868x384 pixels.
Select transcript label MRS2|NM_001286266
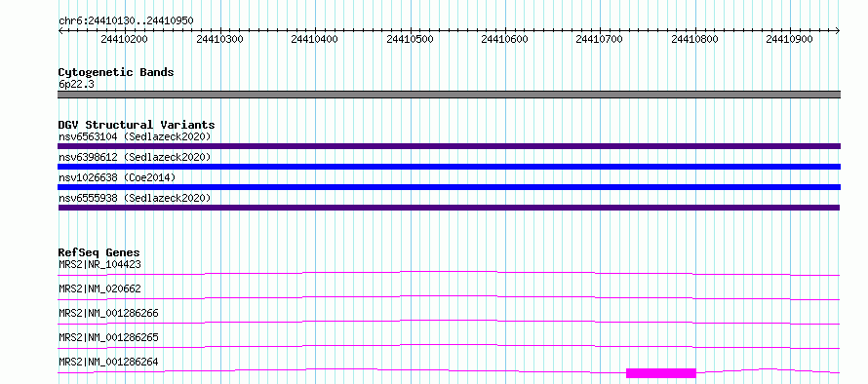pyautogui.click(x=108, y=313)
